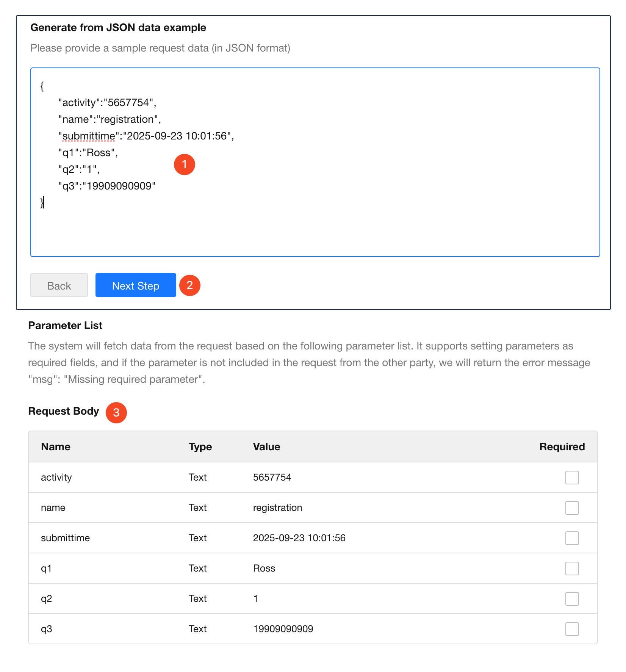
Task: Proceed with the Next Step button
Action: 136,285
